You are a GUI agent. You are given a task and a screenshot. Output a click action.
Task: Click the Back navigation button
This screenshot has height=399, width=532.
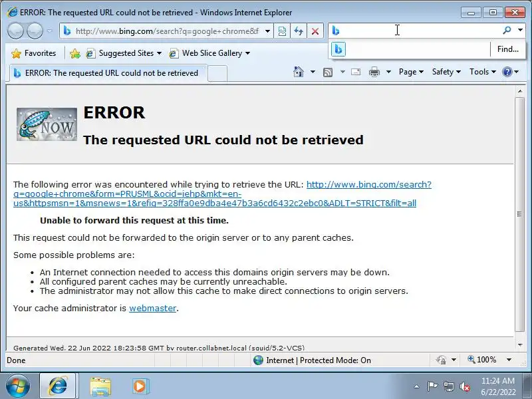tap(15, 31)
